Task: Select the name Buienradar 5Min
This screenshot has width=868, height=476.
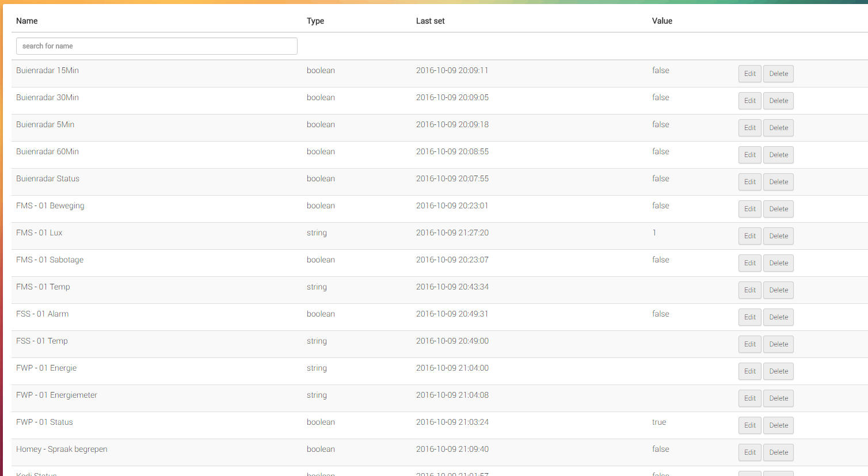Action: (x=45, y=124)
